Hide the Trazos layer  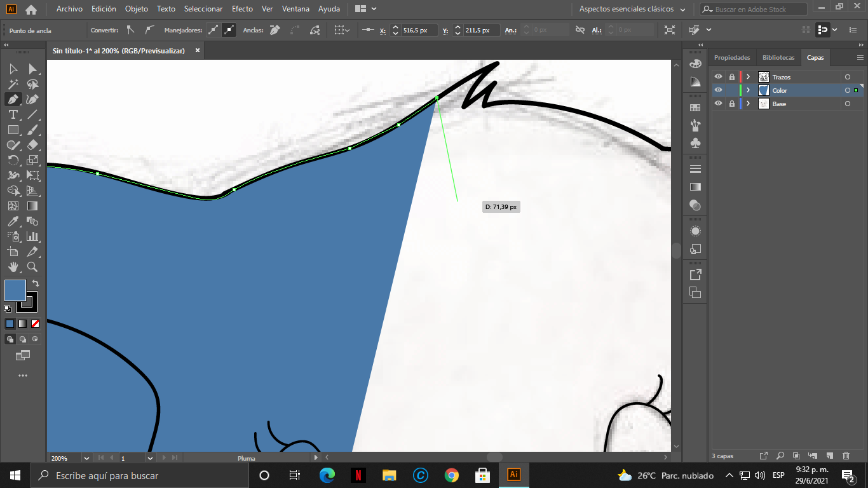tap(718, 77)
